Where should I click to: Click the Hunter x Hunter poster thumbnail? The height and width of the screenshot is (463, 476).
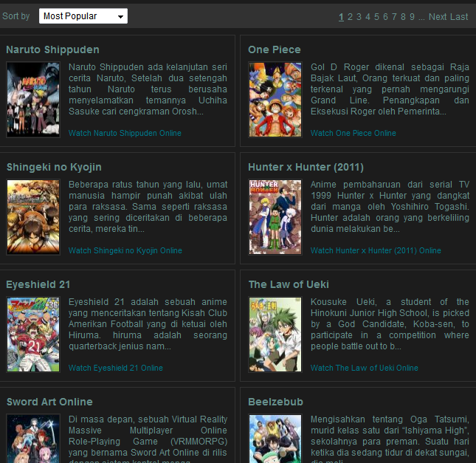(275, 217)
